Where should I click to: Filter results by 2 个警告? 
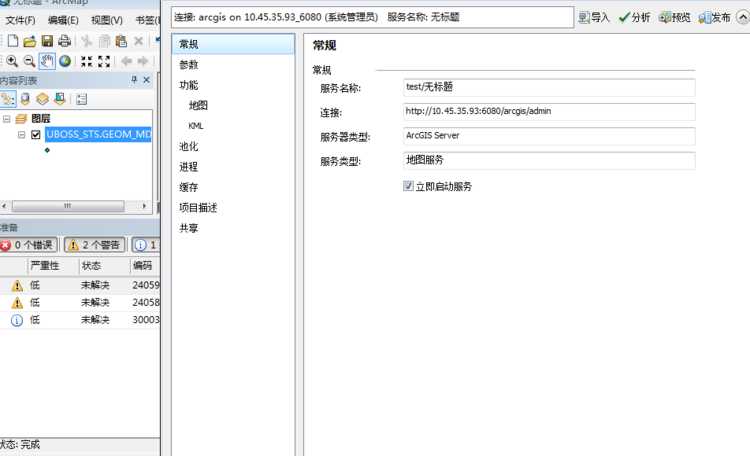95,245
